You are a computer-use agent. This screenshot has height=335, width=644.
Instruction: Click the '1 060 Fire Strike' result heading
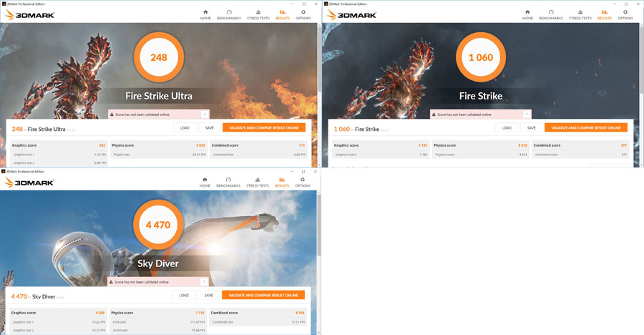point(361,129)
